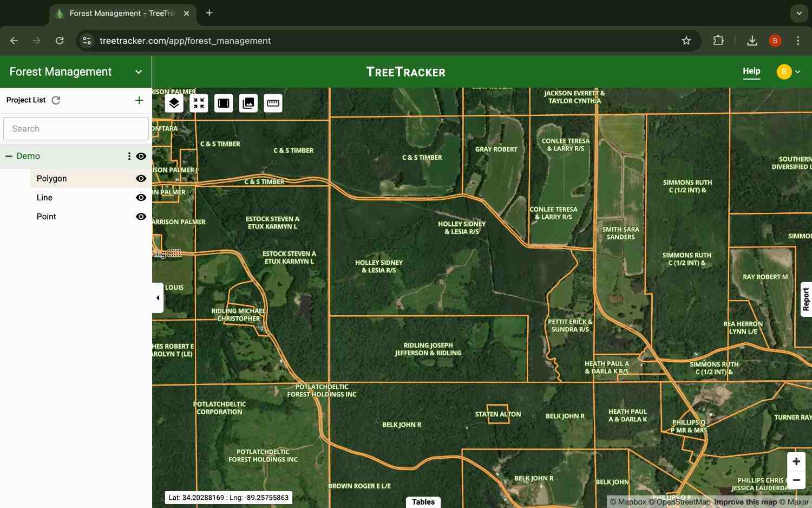Viewport: 812px width, 508px height.
Task: Zoom in using the plus control
Action: point(796,461)
